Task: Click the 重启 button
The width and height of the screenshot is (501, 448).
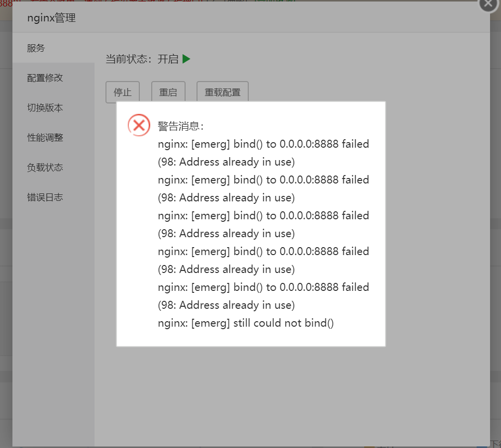Action: click(168, 92)
